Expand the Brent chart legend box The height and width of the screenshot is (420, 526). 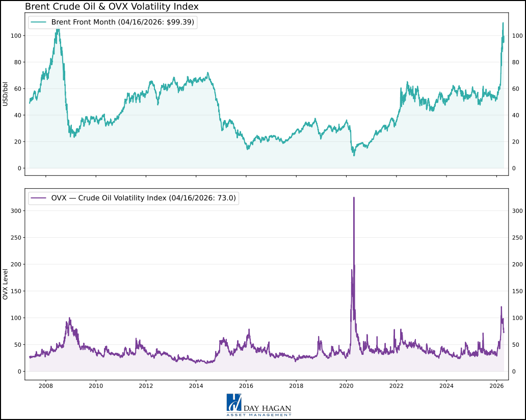pyautogui.click(x=111, y=22)
